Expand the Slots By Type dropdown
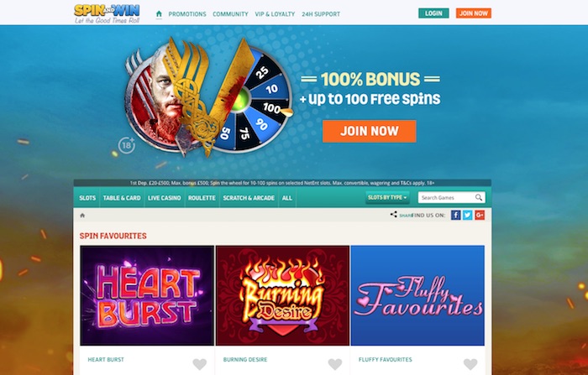This screenshot has width=588, height=375. tap(387, 197)
